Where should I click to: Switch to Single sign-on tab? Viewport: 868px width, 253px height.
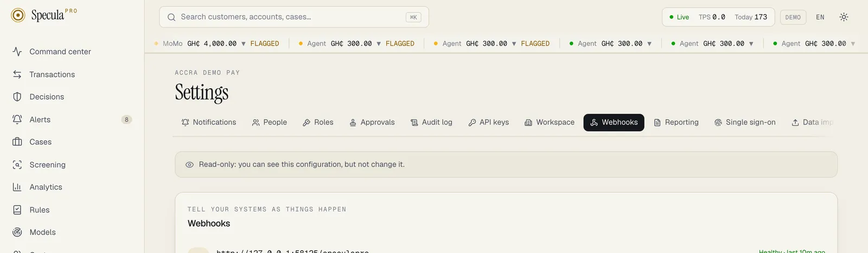click(x=745, y=122)
